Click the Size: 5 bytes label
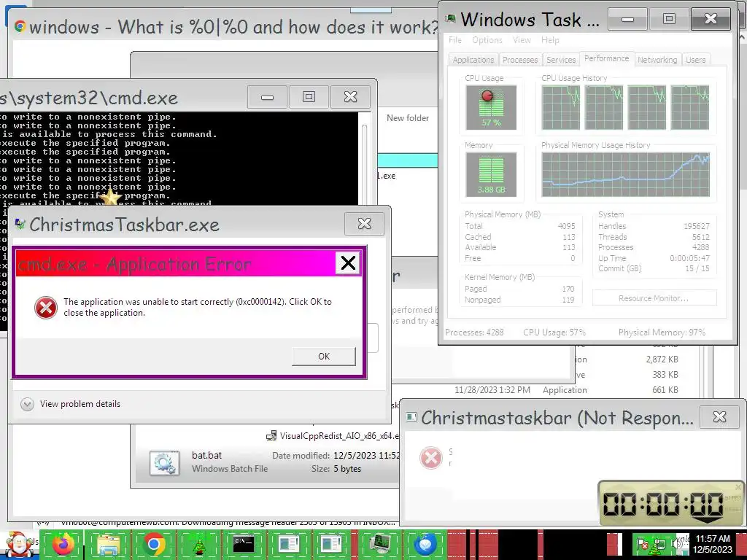 (336, 469)
